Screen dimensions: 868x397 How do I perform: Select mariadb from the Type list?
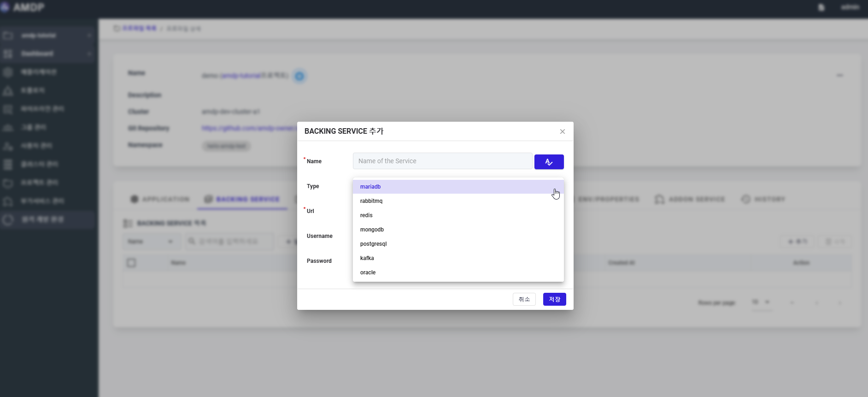click(370, 187)
